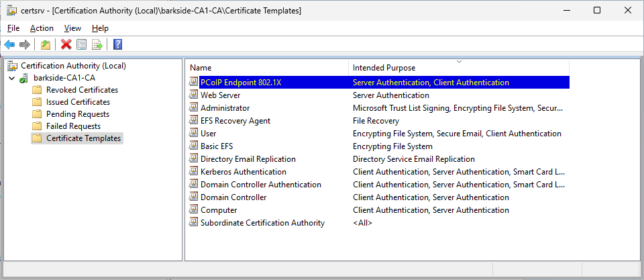Click the Forward arrow in the toolbar
Screen dimensions: 644x280
click(x=25, y=45)
